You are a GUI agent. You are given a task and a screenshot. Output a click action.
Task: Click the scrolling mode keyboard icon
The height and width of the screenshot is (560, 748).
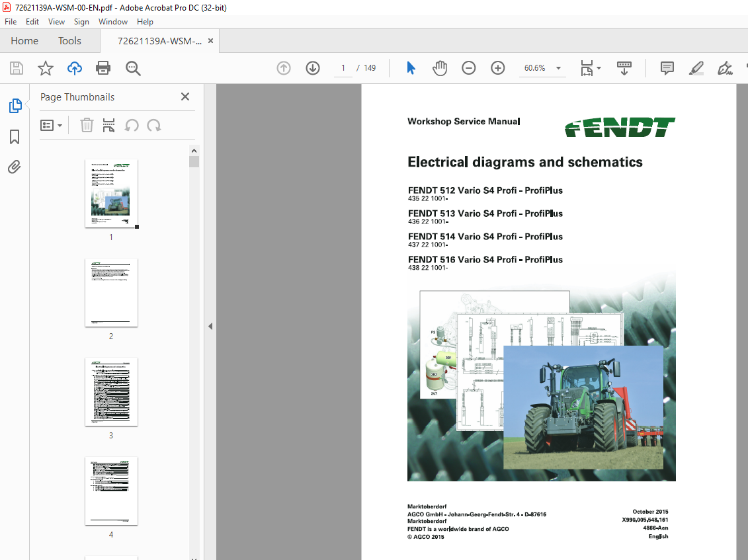[624, 68]
